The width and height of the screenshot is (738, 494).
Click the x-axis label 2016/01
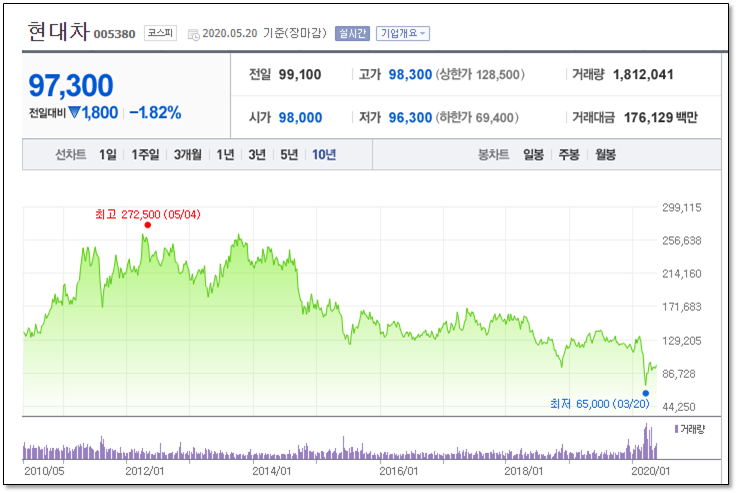click(x=399, y=471)
